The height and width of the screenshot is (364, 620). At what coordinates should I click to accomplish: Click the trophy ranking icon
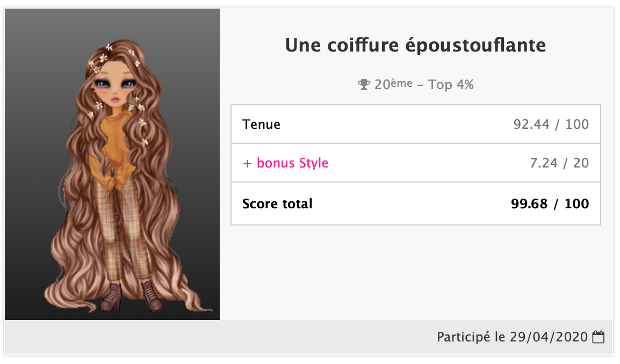[364, 84]
